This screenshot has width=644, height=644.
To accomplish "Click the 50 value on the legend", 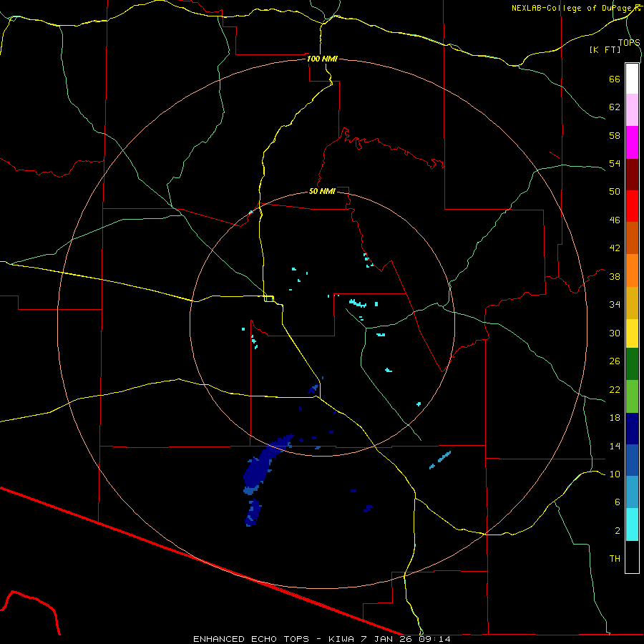I will [x=615, y=191].
